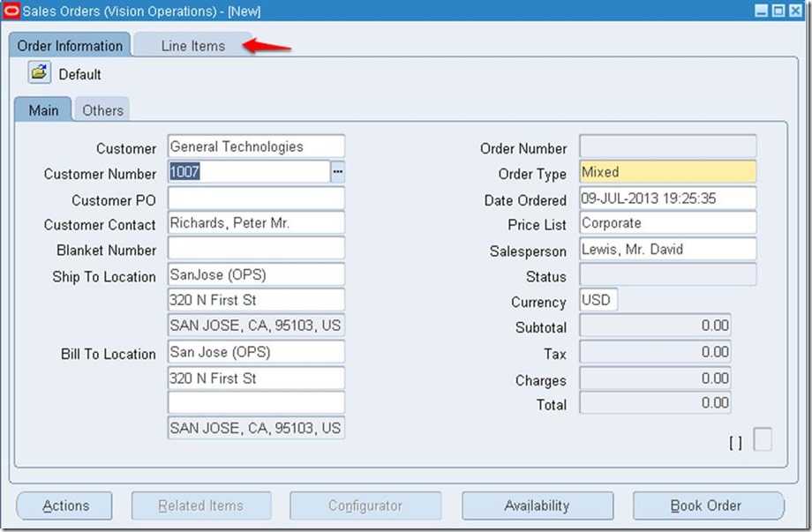Switch to the Line Items tab
This screenshot has width=812, height=532.
(x=192, y=46)
